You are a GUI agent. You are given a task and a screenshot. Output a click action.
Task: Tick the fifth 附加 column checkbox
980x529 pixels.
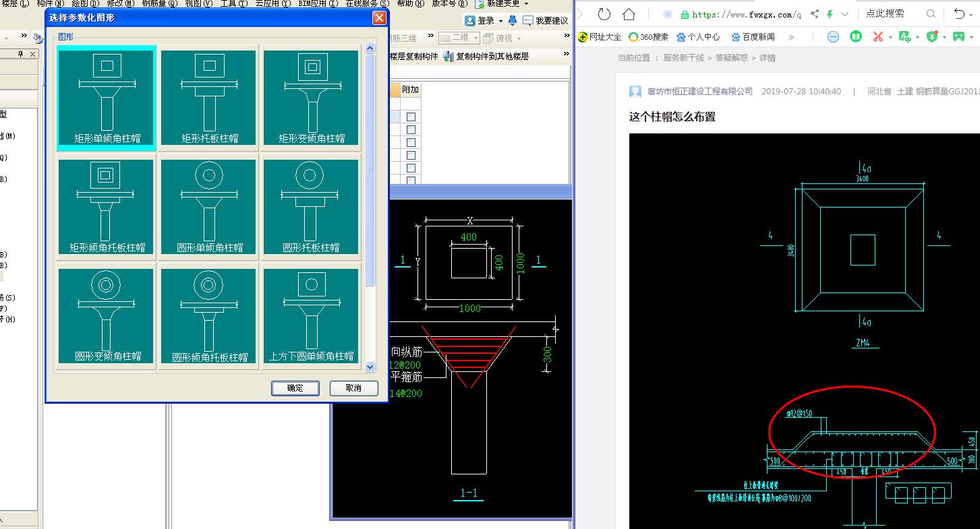[x=411, y=168]
